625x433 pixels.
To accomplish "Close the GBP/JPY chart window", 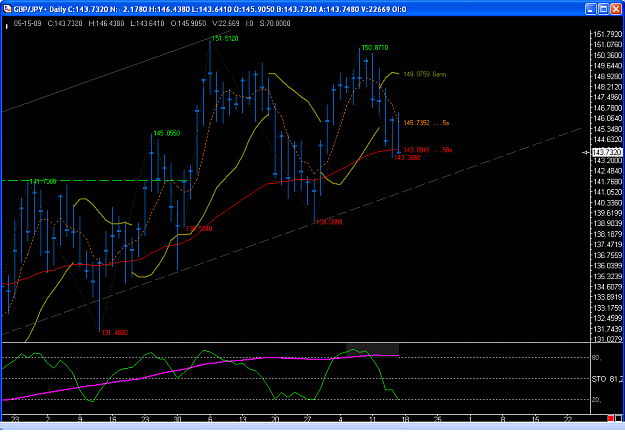I will click(616, 9).
